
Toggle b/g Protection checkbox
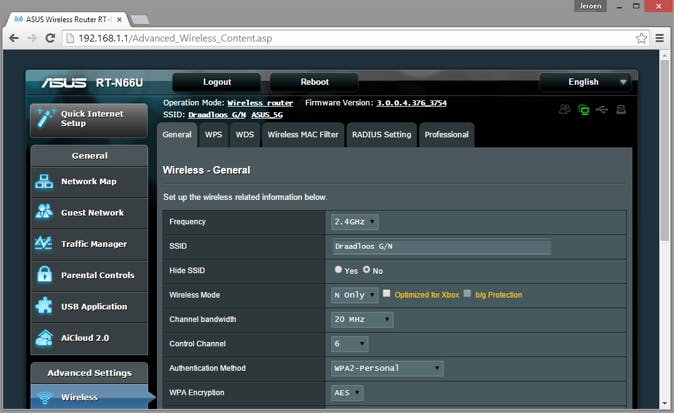[467, 294]
